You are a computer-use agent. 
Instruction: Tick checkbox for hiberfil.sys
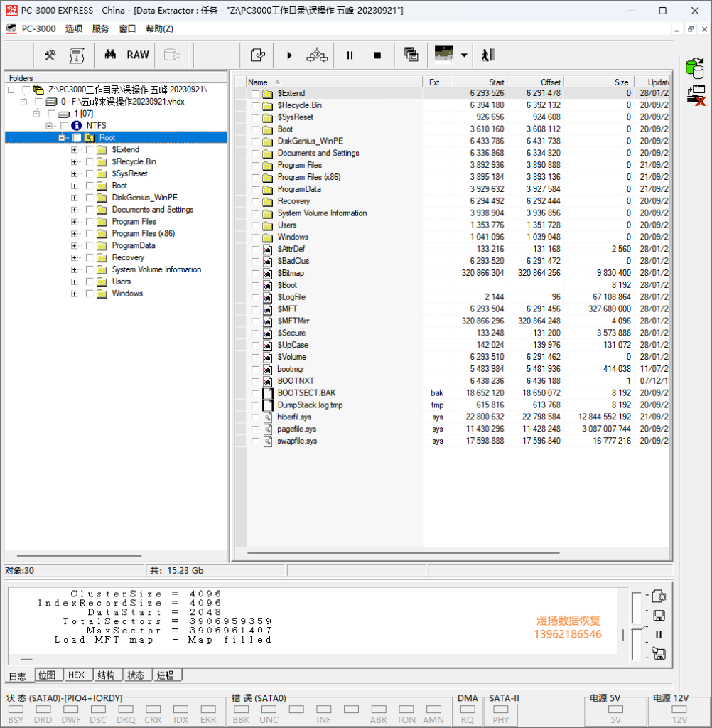(255, 417)
